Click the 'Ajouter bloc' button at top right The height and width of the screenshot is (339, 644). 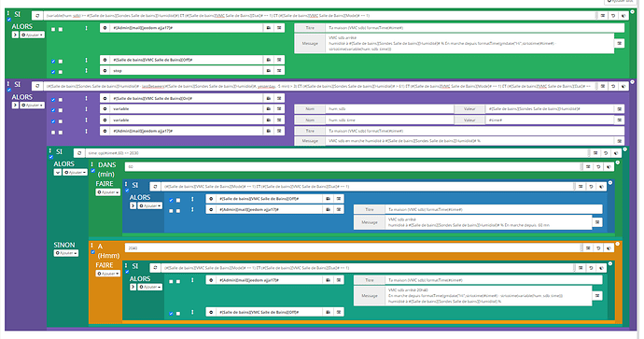pos(621,2)
